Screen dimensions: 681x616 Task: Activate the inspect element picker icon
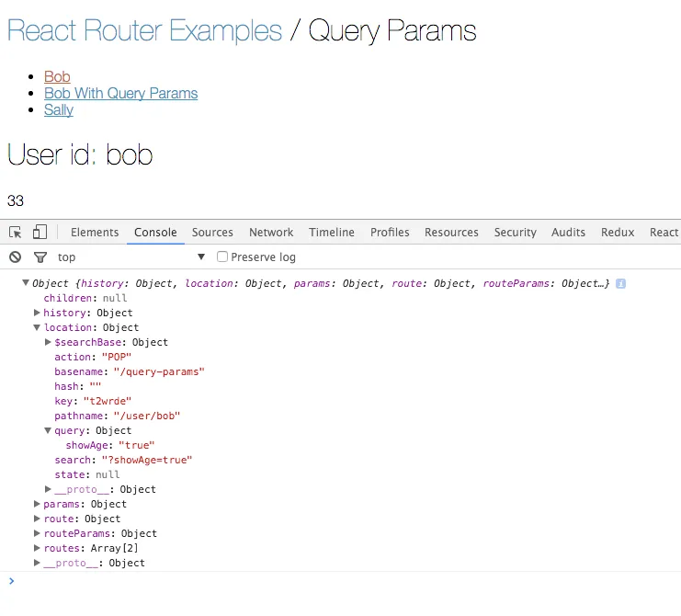click(16, 233)
